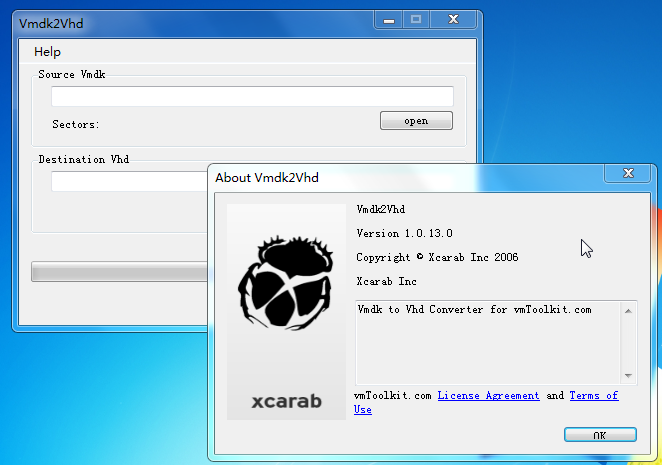The image size is (662, 465).
Task: Click the Xcarab Inc company name text
Action: (386, 282)
